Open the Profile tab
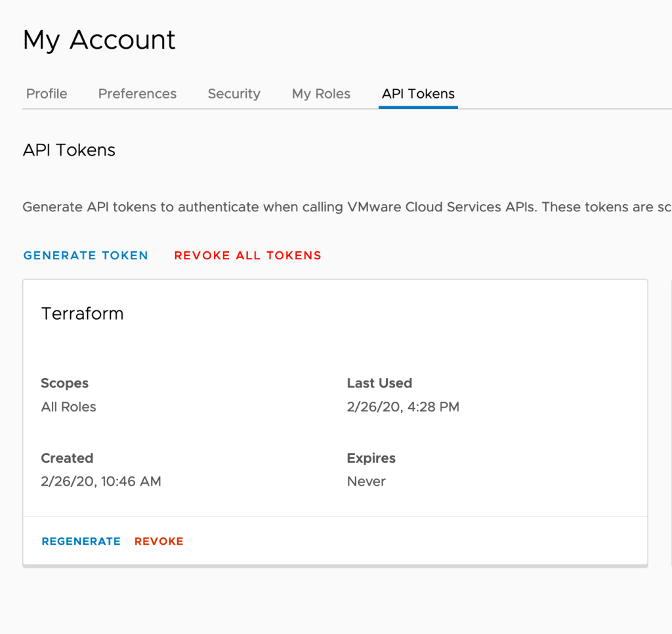672x634 pixels. point(47,94)
